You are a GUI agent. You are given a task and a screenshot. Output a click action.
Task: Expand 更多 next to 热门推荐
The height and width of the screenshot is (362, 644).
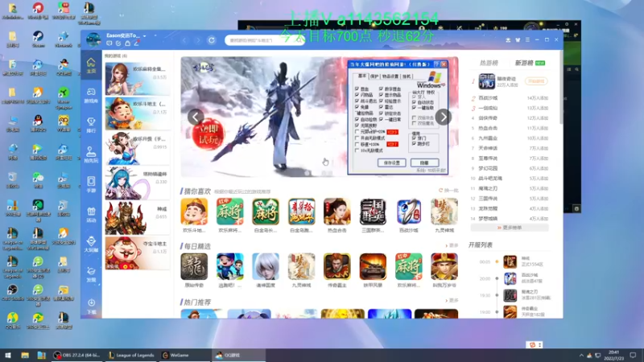coord(452,300)
